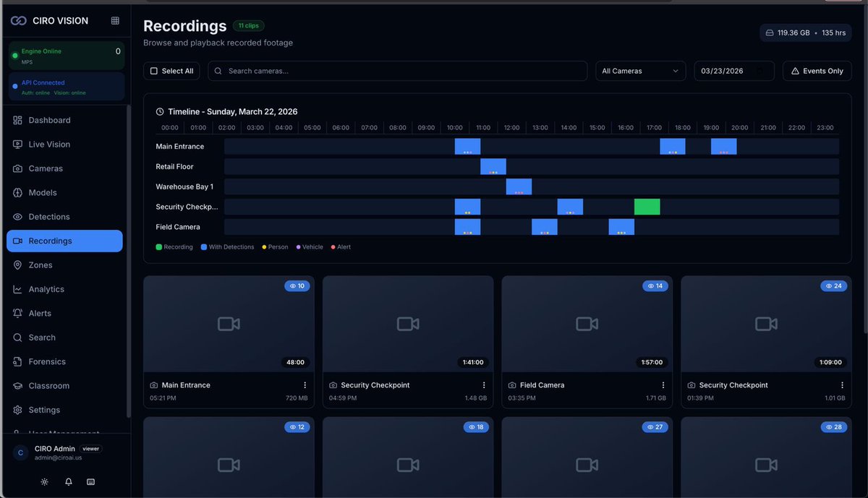Select Field Camera 16:00 timeline block

(621, 227)
